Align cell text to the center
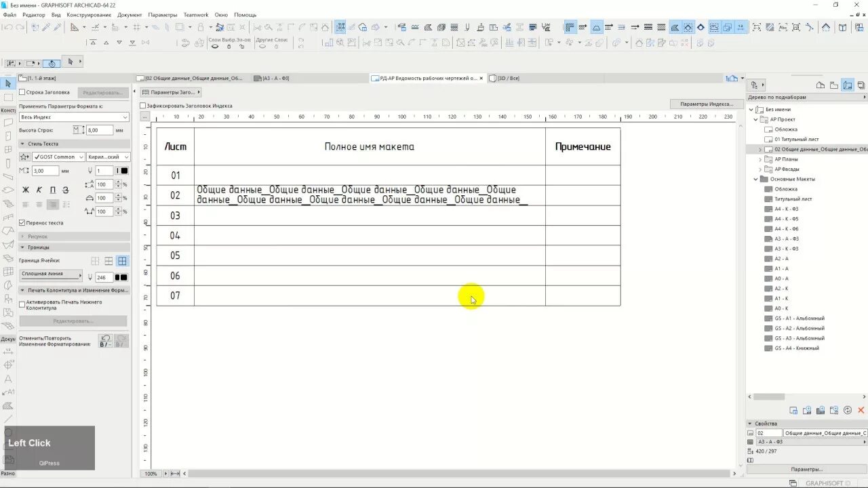868x488 pixels. tap(39, 205)
